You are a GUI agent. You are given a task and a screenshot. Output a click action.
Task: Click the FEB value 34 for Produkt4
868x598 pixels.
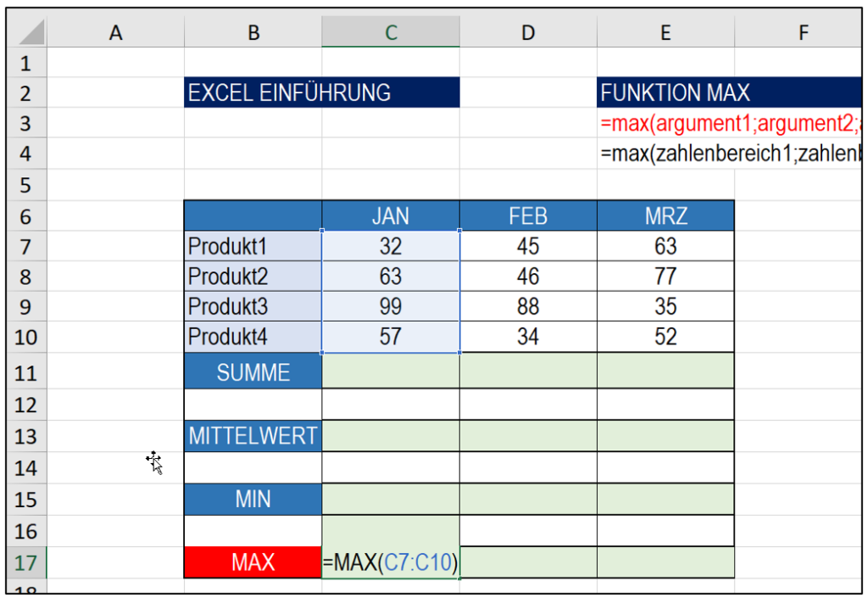(x=528, y=337)
